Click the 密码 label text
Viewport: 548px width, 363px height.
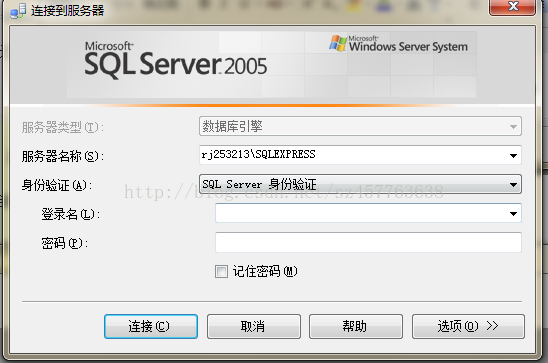[x=65, y=243]
